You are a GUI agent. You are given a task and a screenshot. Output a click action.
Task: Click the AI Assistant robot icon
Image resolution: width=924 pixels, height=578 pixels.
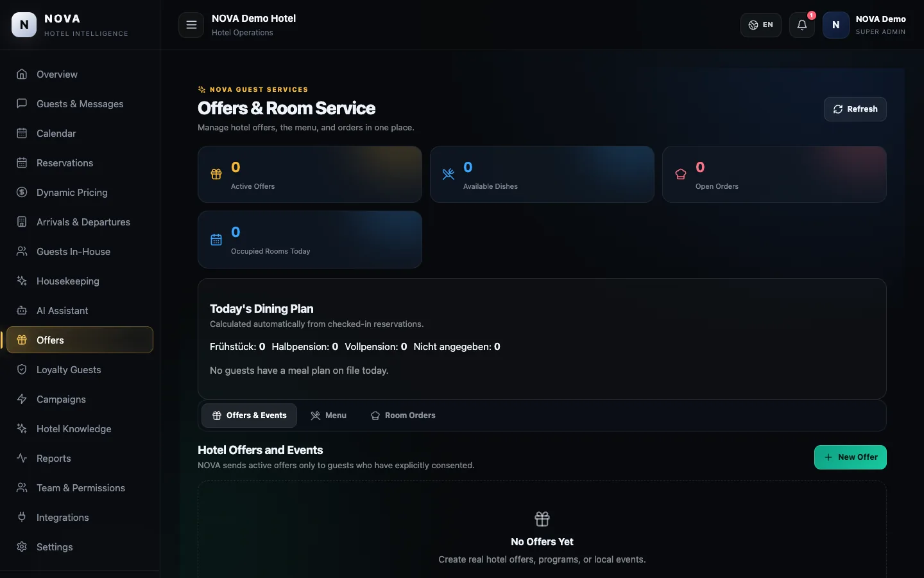(22, 310)
